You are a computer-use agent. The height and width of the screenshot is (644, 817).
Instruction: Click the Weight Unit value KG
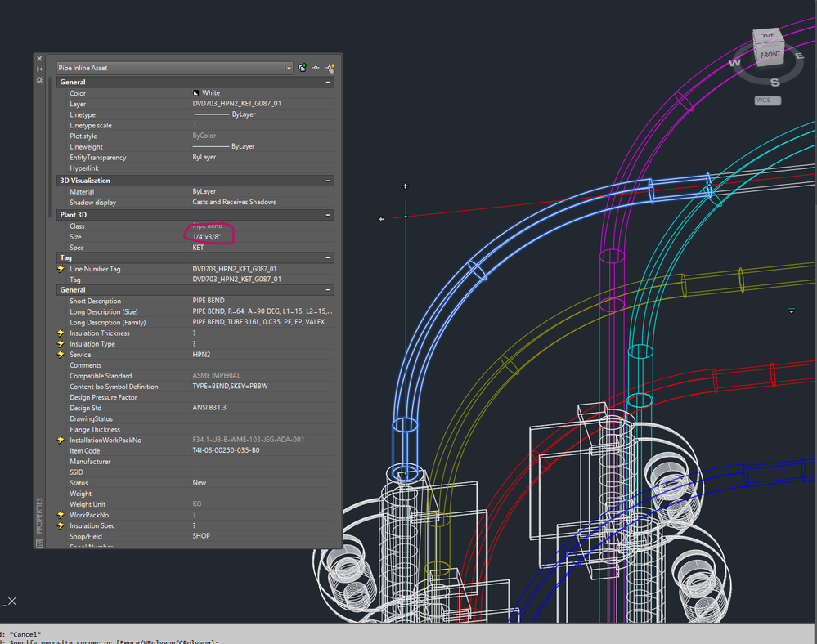(197, 504)
